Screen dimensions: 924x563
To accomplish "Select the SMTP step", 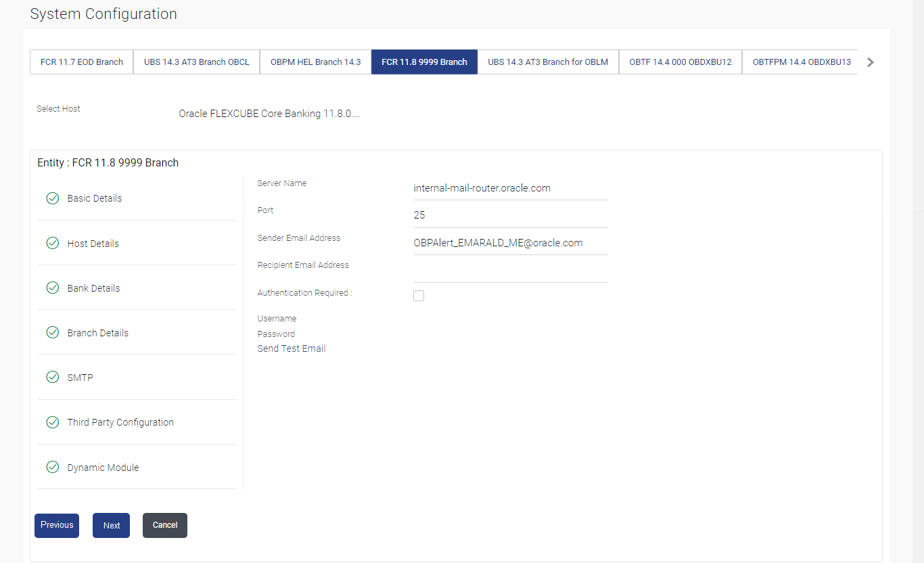I will [137, 377].
